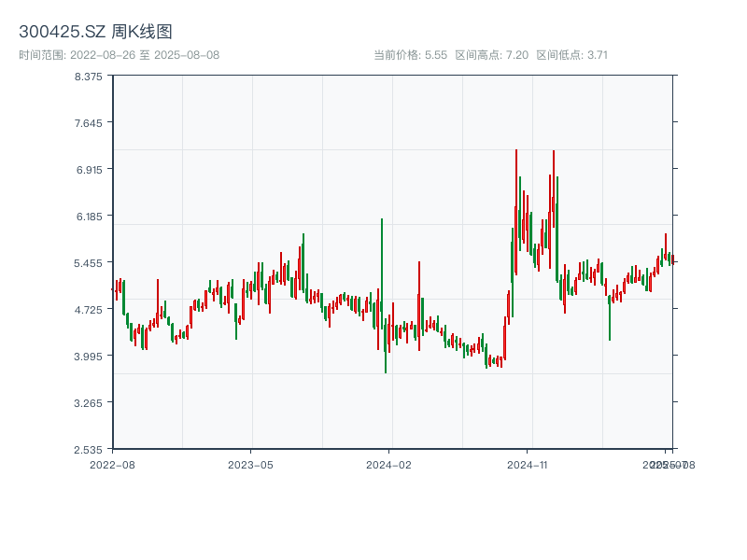Image resolution: width=747 pixels, height=560 pixels.
Task: Click y-axis label 3.265
Action: [x=88, y=403]
